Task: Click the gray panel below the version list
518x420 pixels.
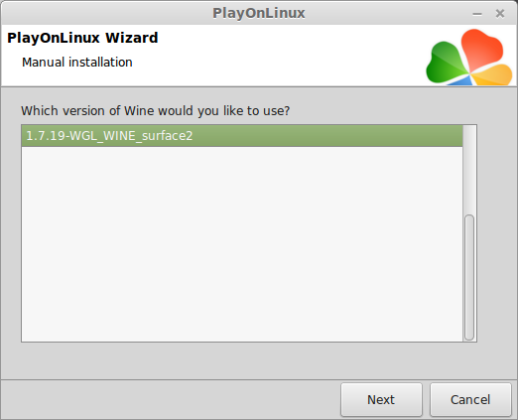Action: click(x=259, y=360)
